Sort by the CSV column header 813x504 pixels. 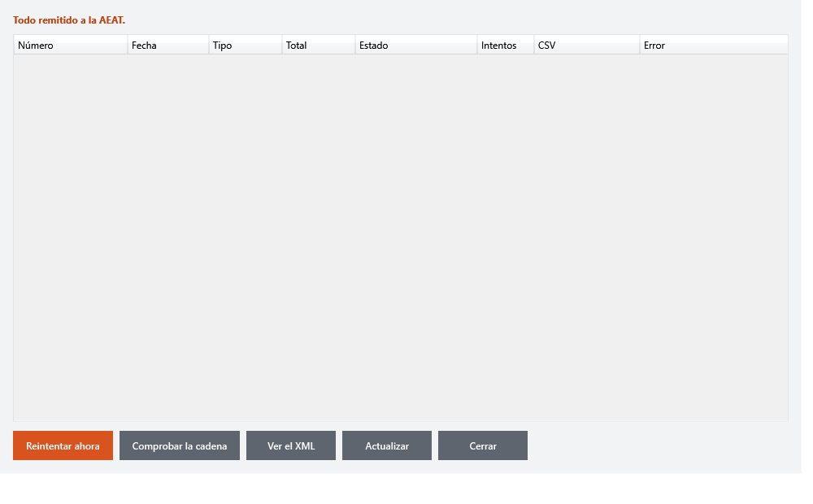[x=587, y=45]
